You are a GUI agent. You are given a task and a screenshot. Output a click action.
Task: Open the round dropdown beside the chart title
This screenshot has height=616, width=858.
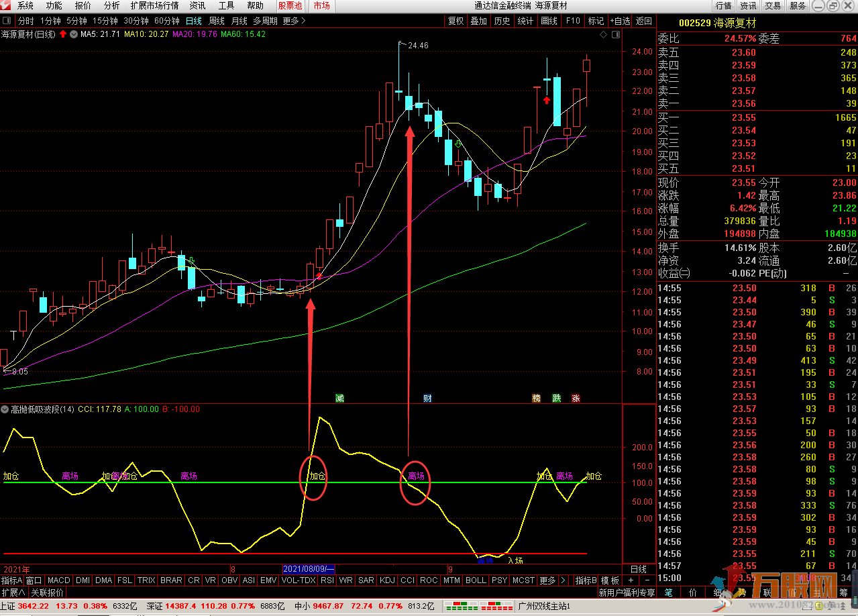tap(73, 34)
